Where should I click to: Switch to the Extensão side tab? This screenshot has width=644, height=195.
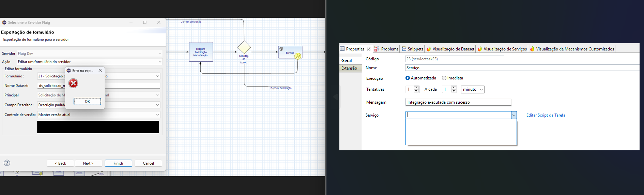[x=349, y=68]
